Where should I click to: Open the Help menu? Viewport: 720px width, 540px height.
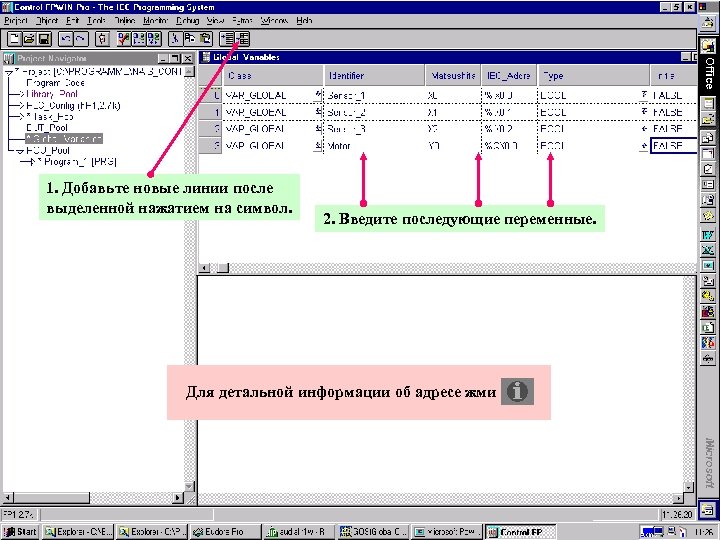point(304,21)
